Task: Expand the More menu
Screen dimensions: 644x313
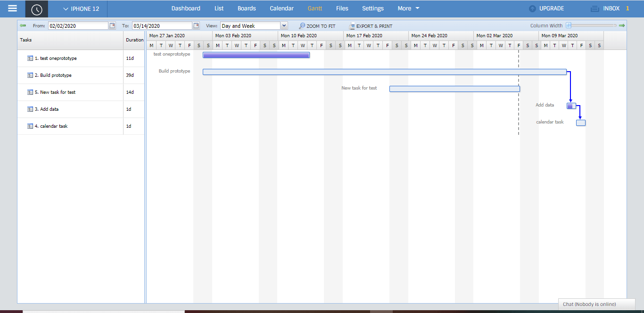Action: pyautogui.click(x=408, y=8)
